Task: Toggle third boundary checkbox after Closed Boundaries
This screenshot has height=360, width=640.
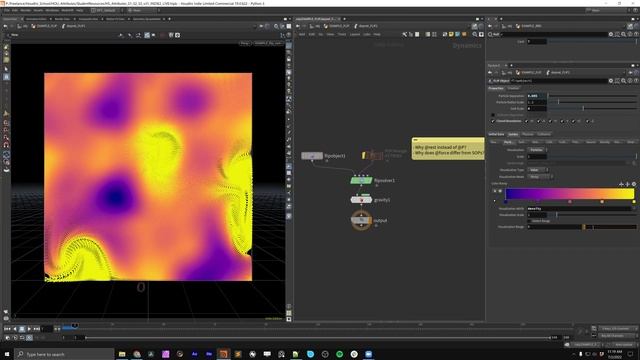Action: (550, 121)
